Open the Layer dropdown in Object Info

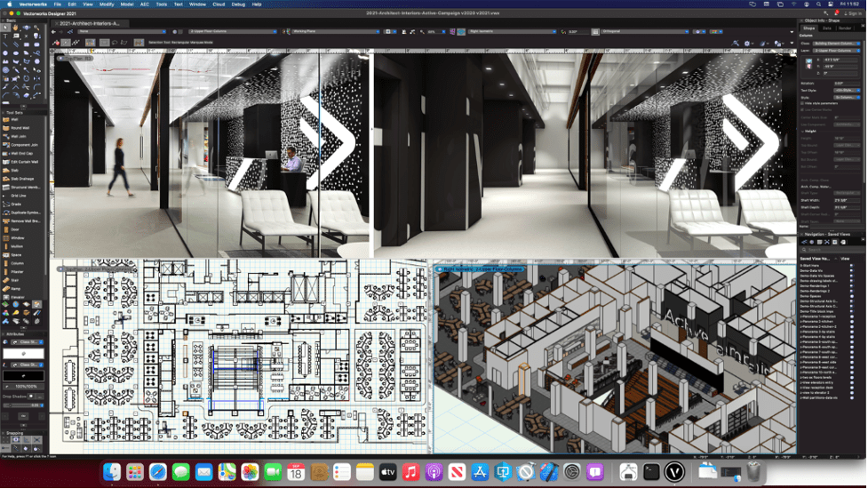coord(836,51)
